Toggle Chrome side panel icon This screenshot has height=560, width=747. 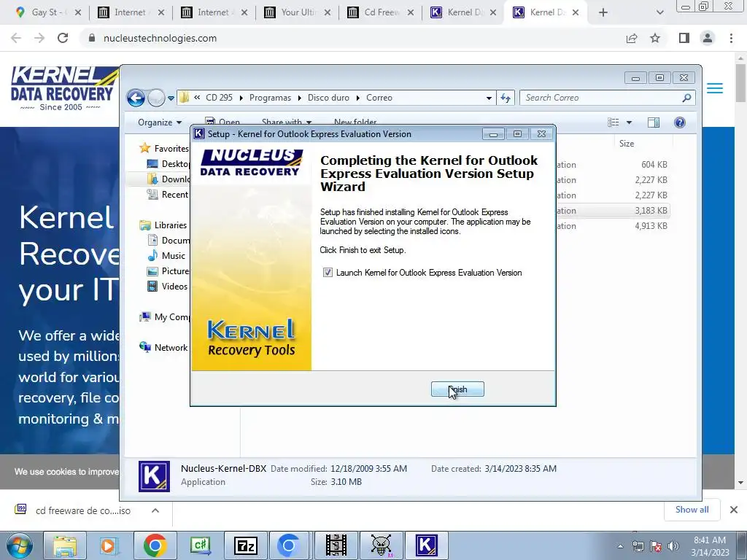click(x=684, y=38)
